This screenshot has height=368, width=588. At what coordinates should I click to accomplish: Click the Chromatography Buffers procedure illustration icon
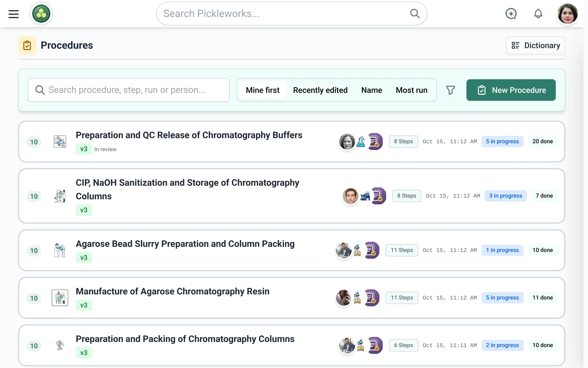60,142
